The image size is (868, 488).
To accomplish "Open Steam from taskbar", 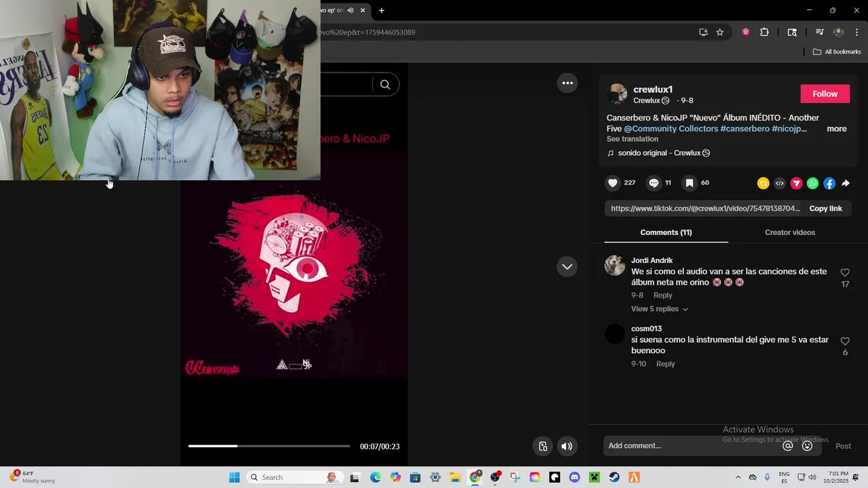I will [x=614, y=477].
